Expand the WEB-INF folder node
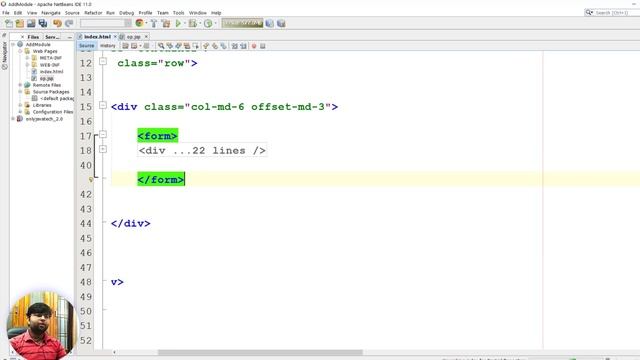The image size is (640, 360). (27, 64)
